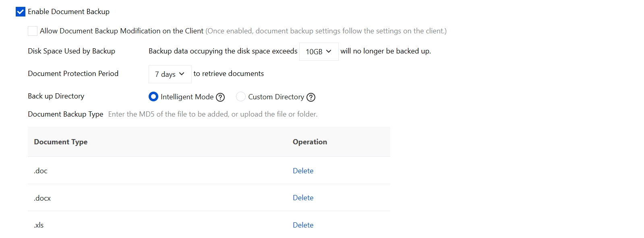644x238 pixels.
Task: Click chevron arrow in 7 days selector
Action: pyautogui.click(x=182, y=74)
